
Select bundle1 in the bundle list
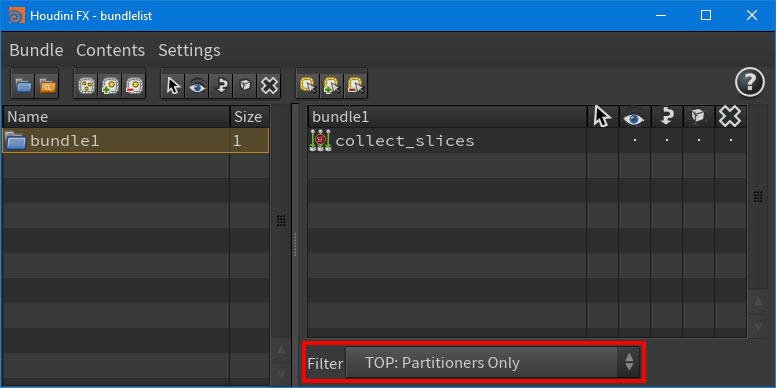[136, 141]
